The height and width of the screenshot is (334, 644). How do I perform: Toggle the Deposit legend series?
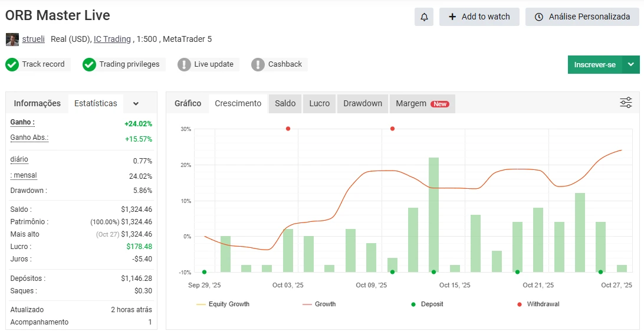[428, 304]
